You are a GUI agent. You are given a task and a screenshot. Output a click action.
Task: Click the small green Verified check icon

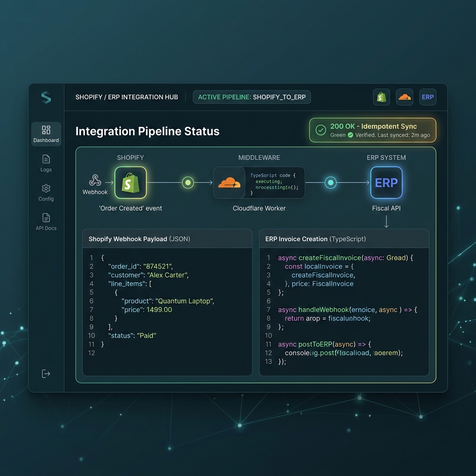click(350, 135)
